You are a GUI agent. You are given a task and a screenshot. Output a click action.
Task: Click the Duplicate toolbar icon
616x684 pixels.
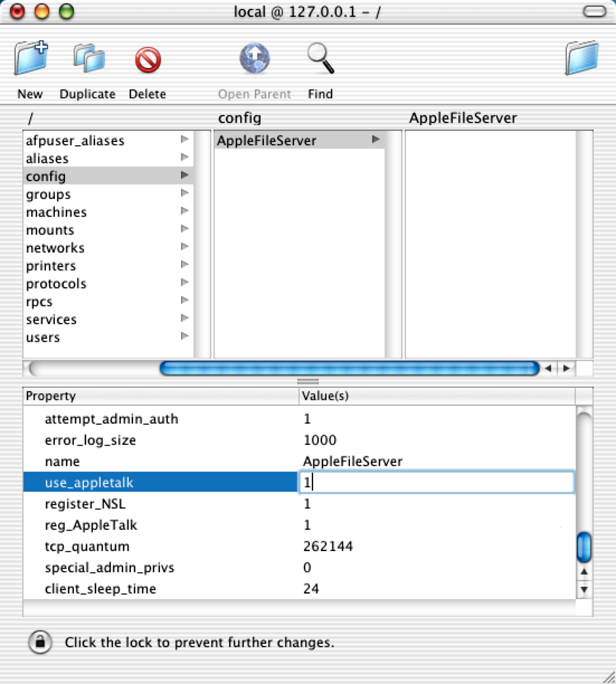coord(89,58)
